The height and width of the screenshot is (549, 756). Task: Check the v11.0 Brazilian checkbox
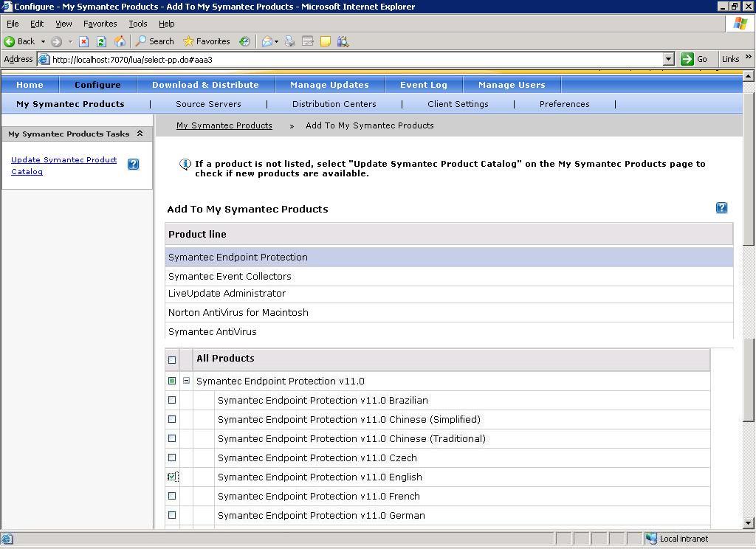tap(172, 400)
